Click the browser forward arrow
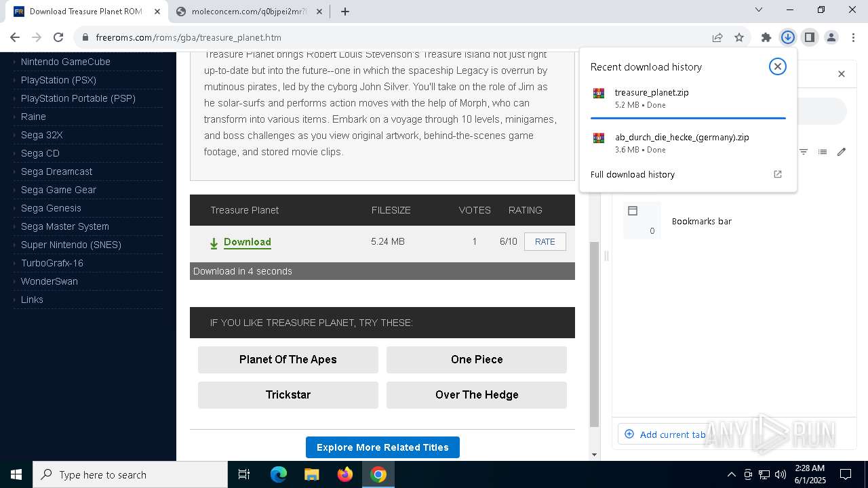The width and height of the screenshot is (868, 488). point(37,37)
